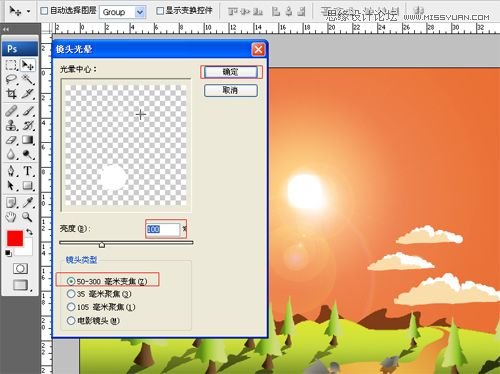Select the Eyedropper tool

(x=28, y=202)
